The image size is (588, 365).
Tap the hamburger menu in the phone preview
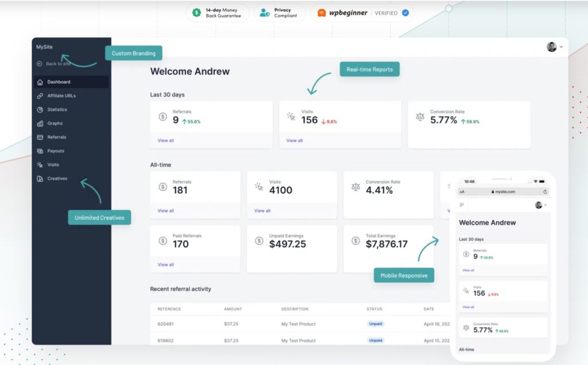tap(462, 205)
